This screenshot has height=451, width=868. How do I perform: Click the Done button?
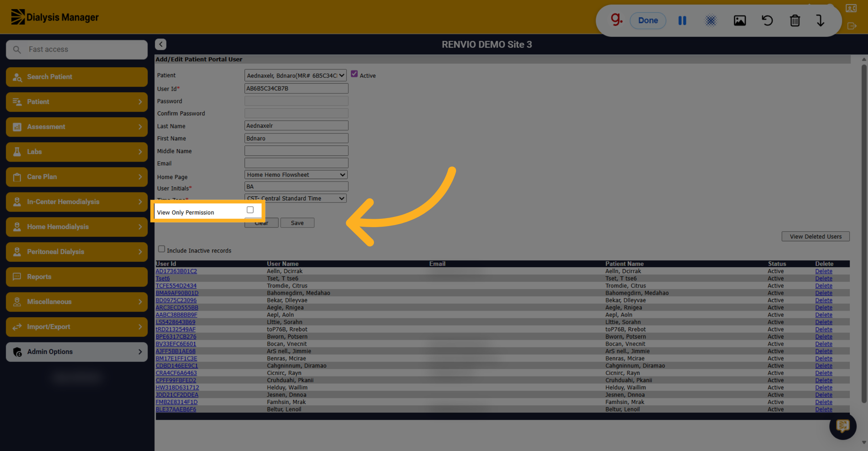click(648, 21)
